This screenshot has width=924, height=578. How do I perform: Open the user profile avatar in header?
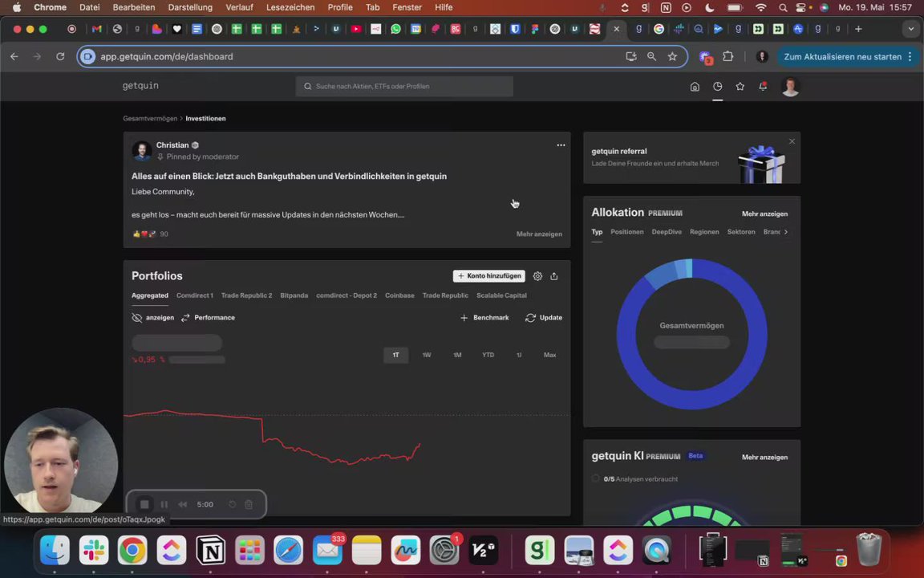(x=790, y=87)
